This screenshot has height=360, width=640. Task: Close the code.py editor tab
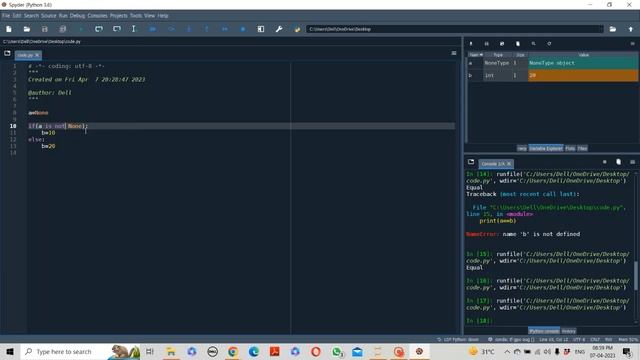(37, 55)
